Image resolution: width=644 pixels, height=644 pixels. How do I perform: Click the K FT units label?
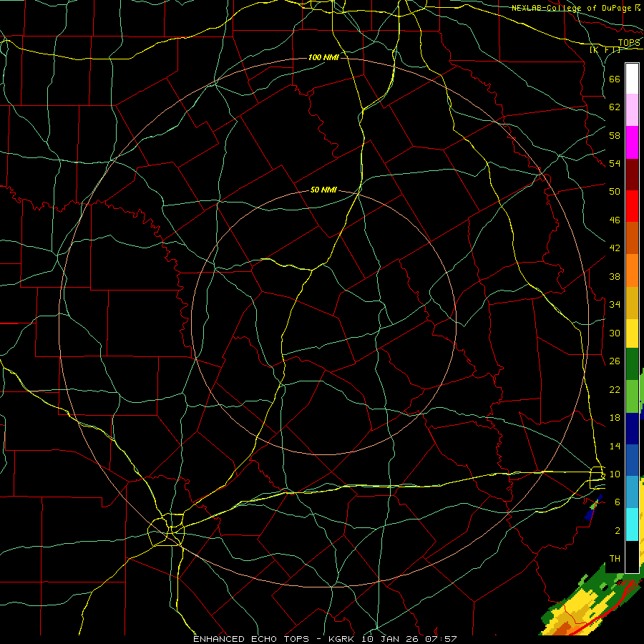tap(605, 49)
